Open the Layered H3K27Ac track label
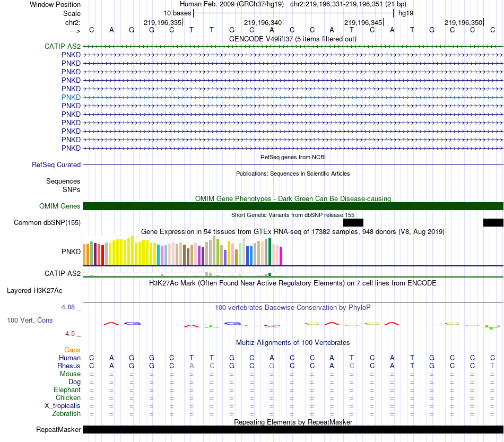The image size is (504, 442). 34,291
